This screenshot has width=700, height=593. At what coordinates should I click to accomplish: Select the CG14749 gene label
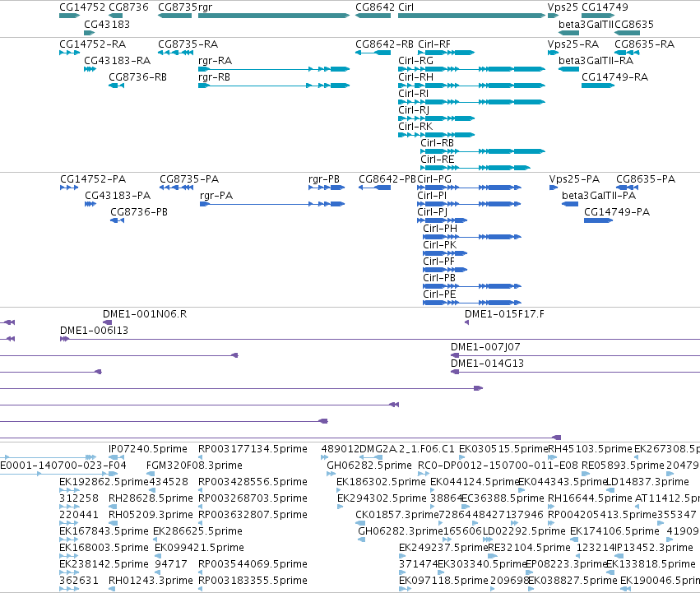click(605, 7)
